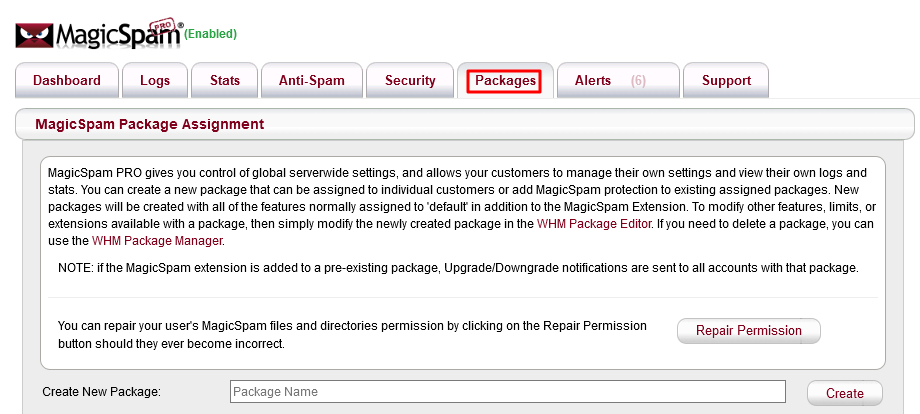This screenshot has width=920, height=414.
Task: Click the repair permission description text
Action: tap(353, 334)
